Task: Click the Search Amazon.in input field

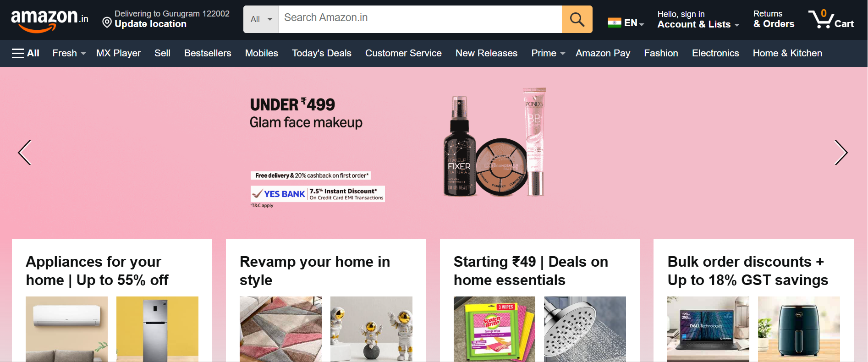Action: [420, 19]
